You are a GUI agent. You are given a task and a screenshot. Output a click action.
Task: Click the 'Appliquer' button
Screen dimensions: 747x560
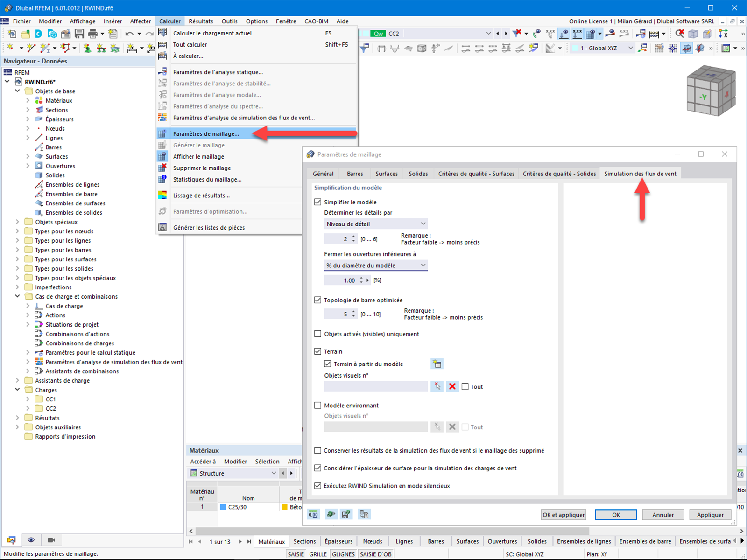coord(710,514)
